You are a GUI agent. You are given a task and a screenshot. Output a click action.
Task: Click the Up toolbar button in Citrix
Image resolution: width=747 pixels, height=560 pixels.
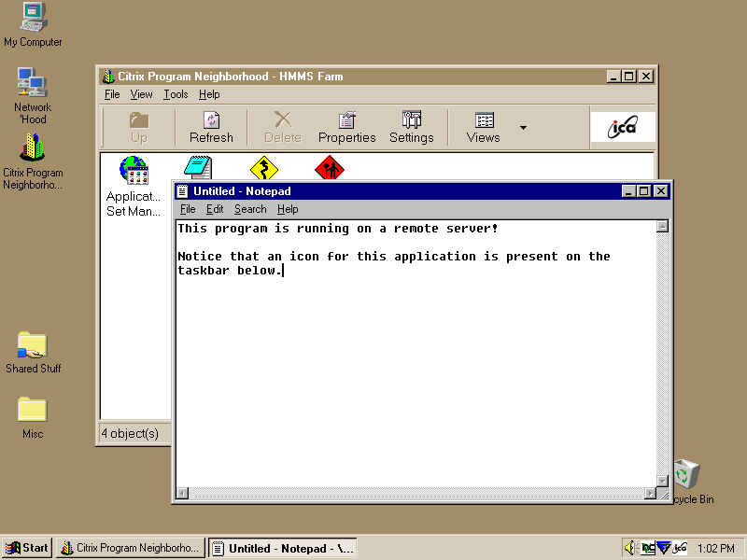139,127
